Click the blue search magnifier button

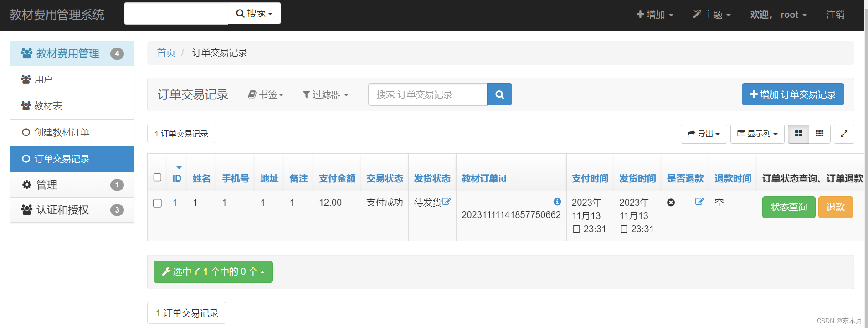coord(499,94)
